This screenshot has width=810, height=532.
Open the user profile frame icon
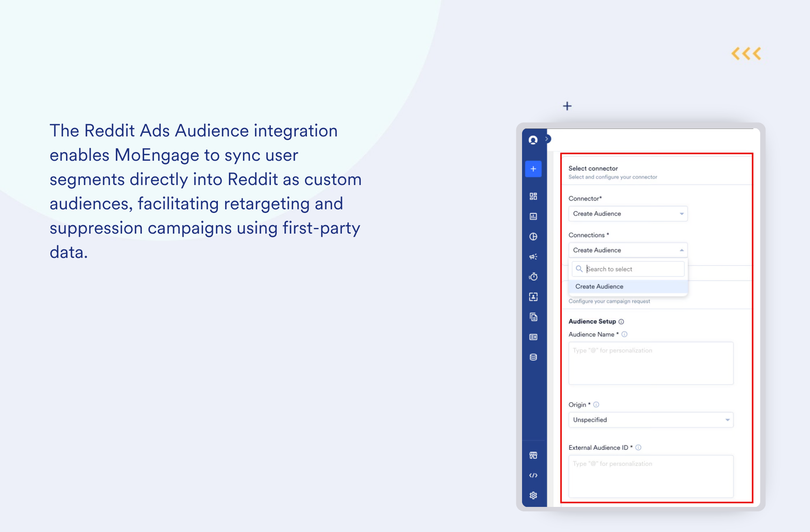[x=533, y=297]
